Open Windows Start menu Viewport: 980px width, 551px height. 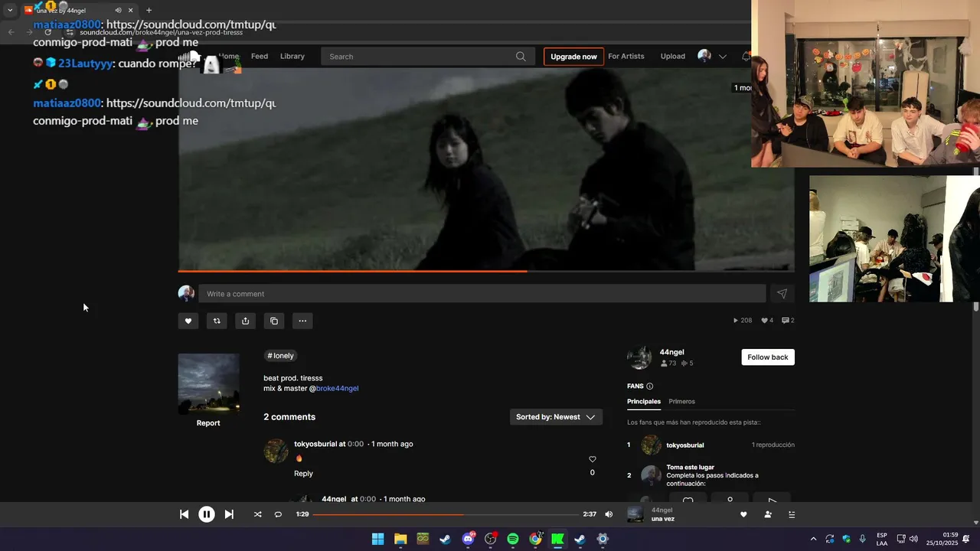point(377,539)
